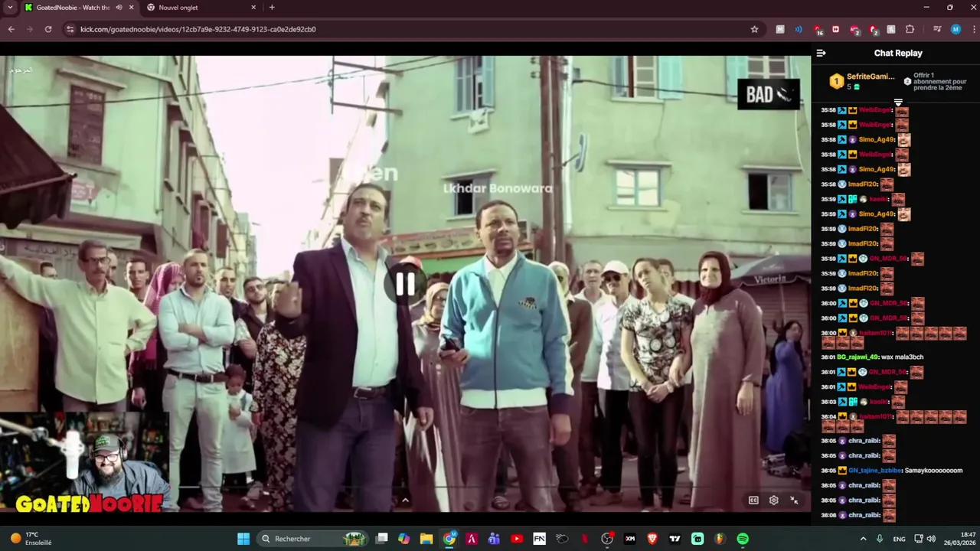Bookmark this page with star icon
This screenshot has height=551, width=980.
click(x=754, y=29)
